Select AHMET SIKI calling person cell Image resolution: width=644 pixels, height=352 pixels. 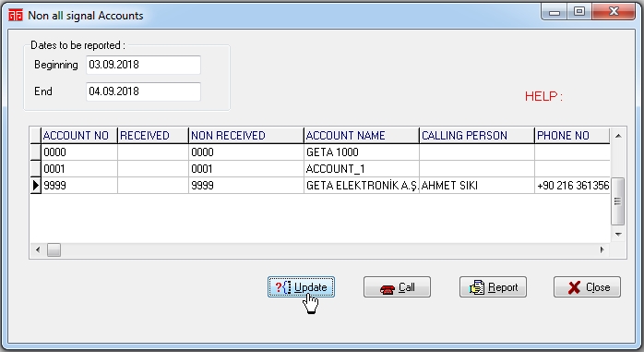point(477,186)
